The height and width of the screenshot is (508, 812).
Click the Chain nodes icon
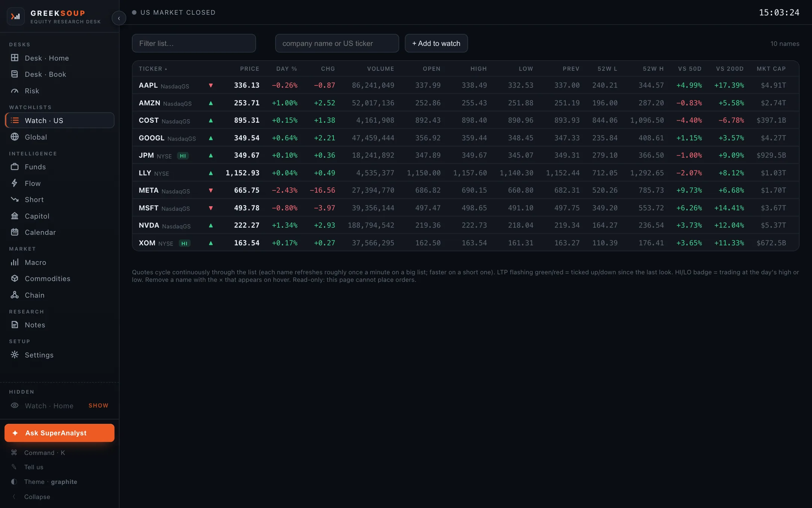click(15, 295)
